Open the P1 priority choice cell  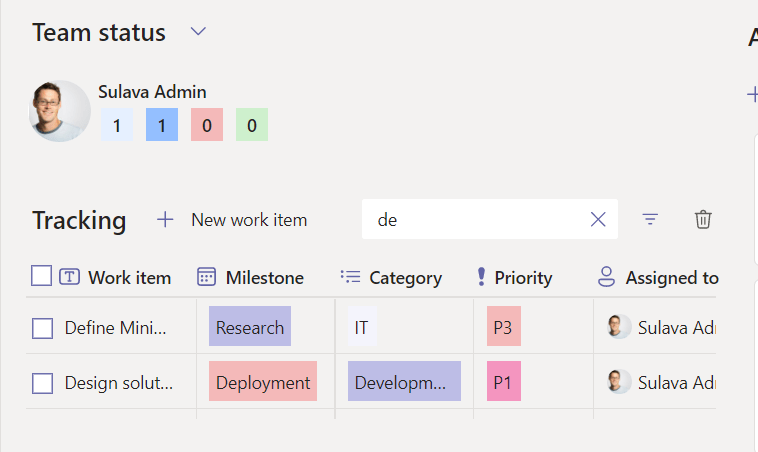coord(504,382)
